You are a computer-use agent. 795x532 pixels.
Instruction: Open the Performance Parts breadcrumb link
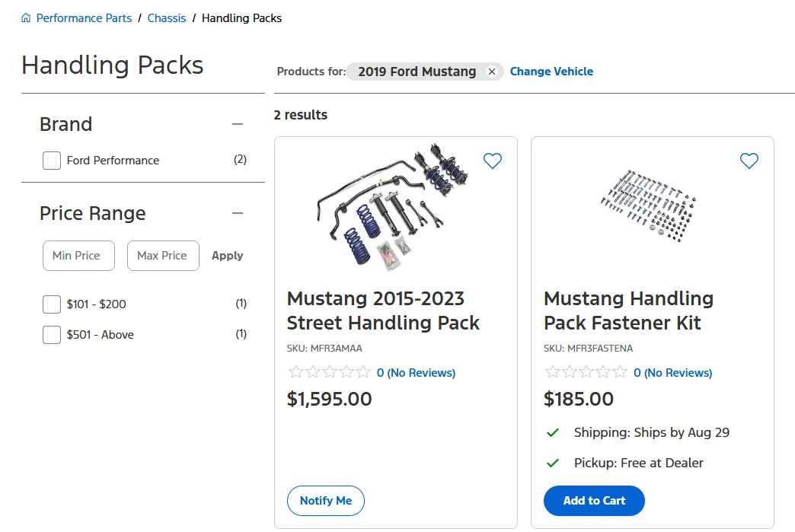coord(84,18)
